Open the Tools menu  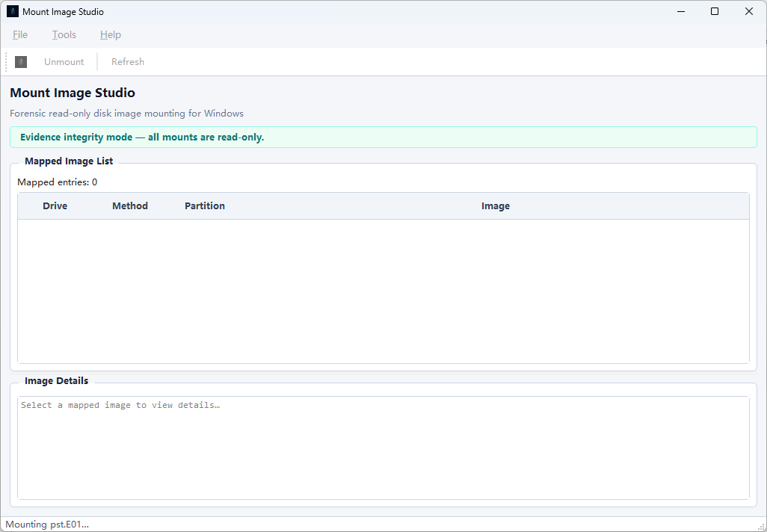click(x=64, y=34)
